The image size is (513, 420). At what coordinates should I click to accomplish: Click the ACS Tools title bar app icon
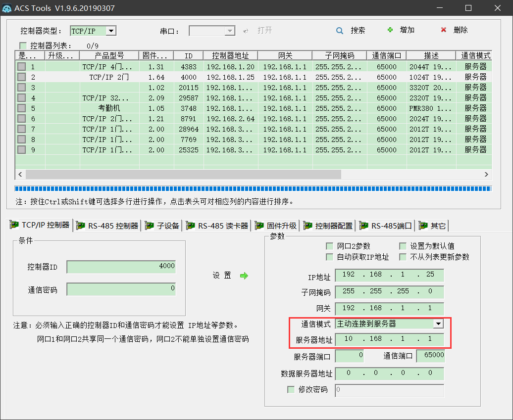7,8
